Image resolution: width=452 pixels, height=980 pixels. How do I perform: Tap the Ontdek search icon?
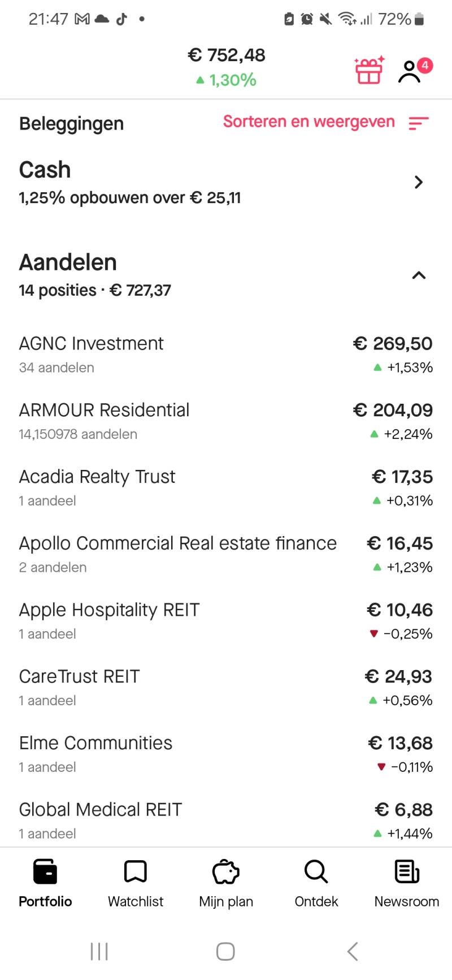(x=316, y=871)
